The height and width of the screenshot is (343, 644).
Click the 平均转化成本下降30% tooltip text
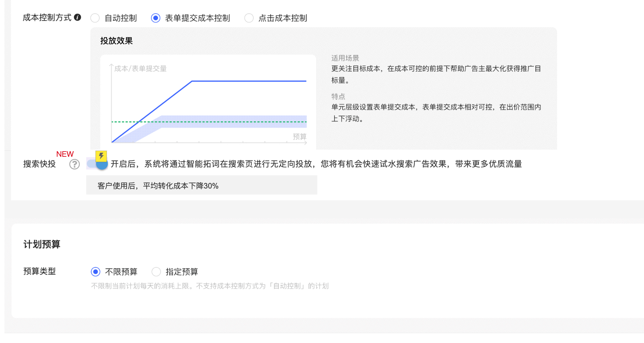[158, 186]
